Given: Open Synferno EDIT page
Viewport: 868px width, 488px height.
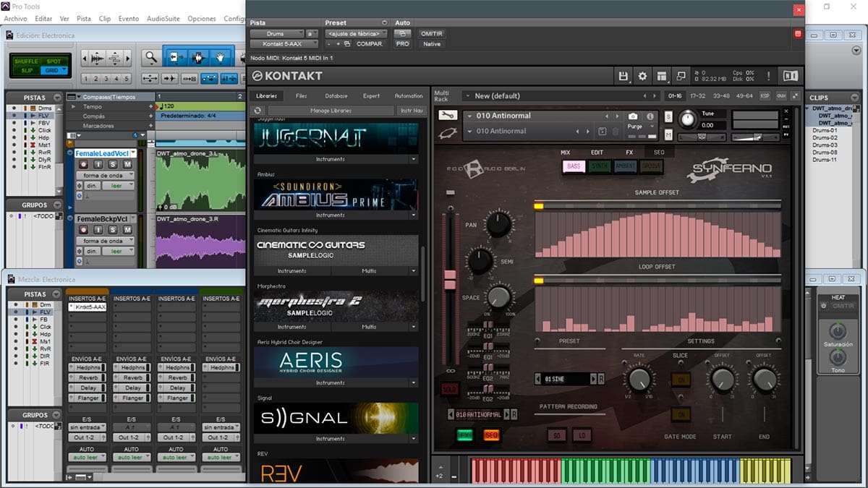Looking at the screenshot, I should coord(597,153).
